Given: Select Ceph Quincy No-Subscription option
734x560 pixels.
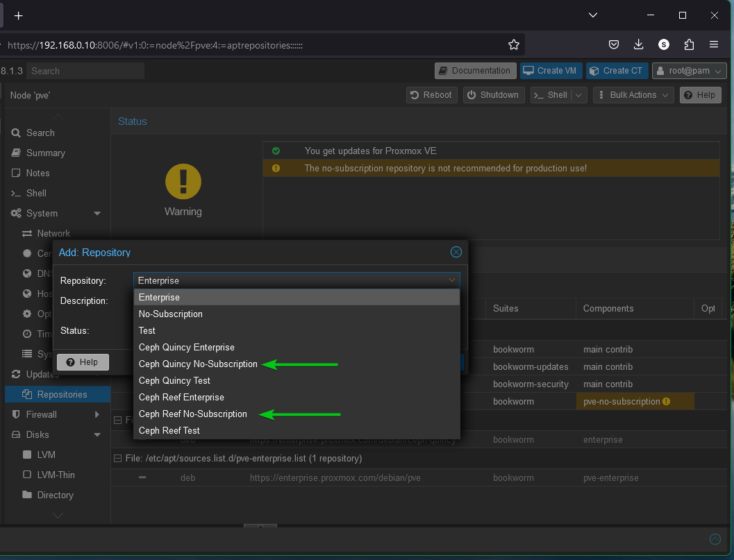Looking at the screenshot, I should click(x=297, y=364).
